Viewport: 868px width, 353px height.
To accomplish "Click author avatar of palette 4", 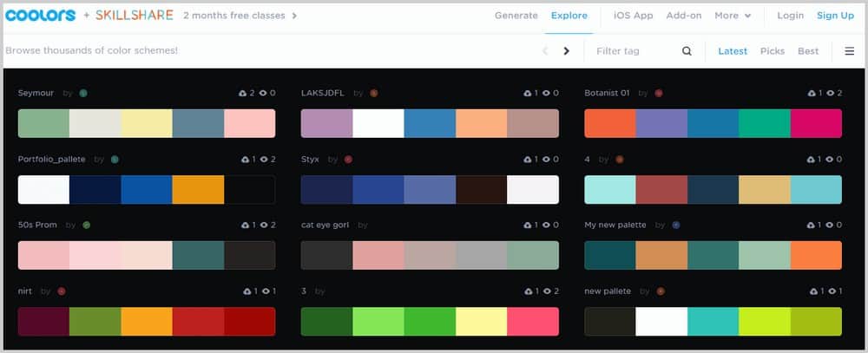I will [620, 160].
